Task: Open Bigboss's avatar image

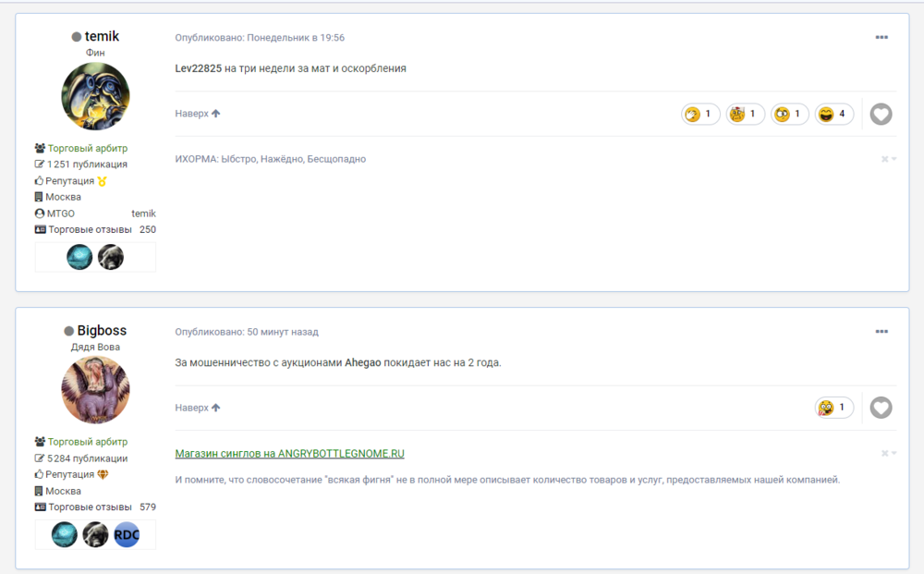Action: (x=95, y=390)
